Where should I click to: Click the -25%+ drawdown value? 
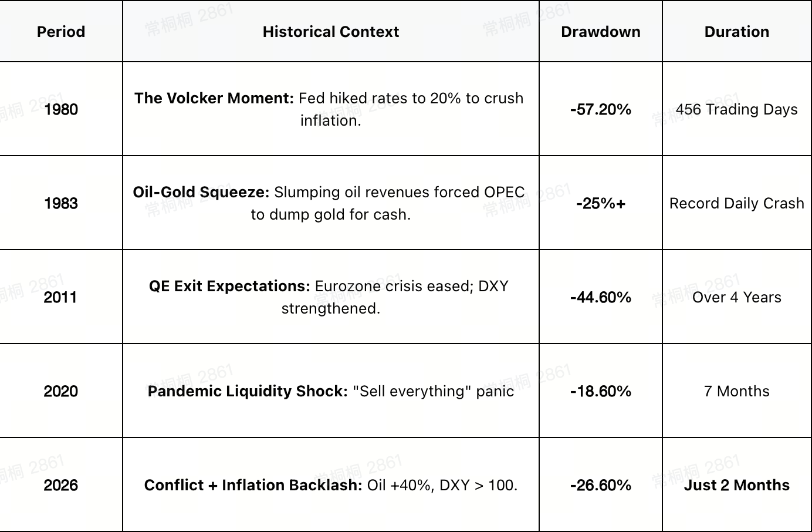pos(601,203)
